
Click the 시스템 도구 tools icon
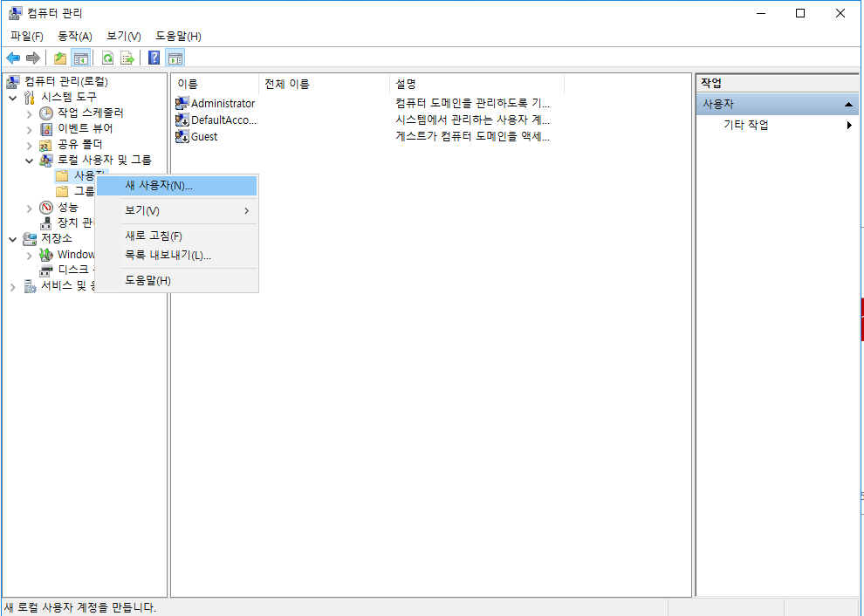click(30, 98)
